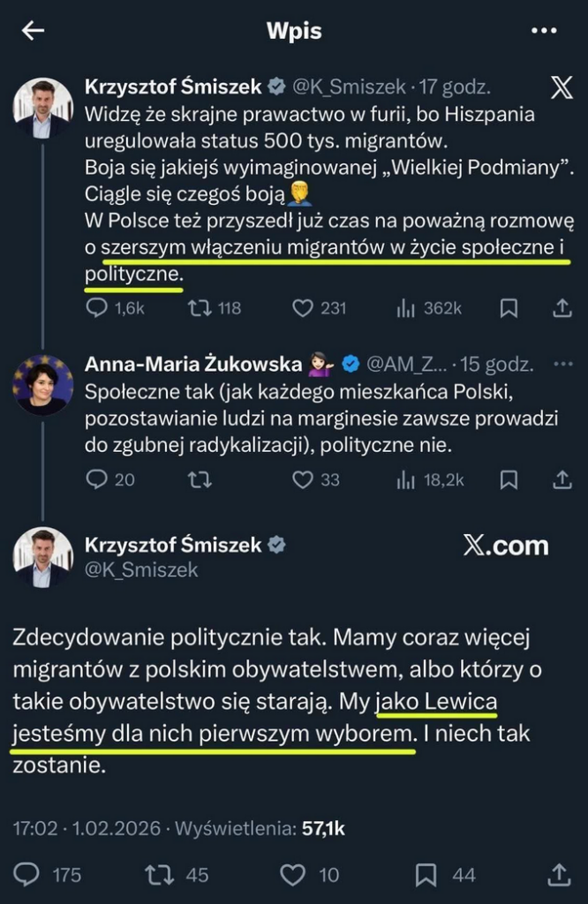Like Żukowska's reply with 33 likes
This screenshot has height=904, width=588.
tap(303, 479)
